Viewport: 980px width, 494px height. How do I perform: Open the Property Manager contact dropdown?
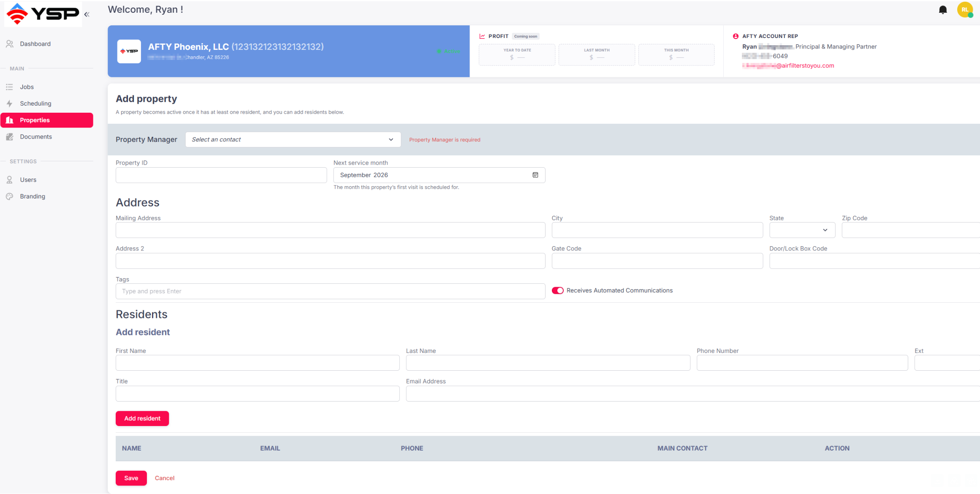(x=293, y=139)
